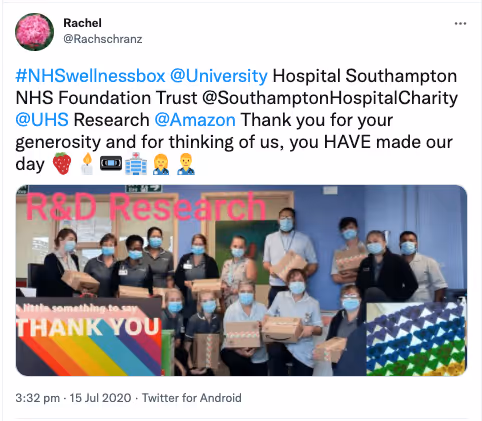Click the @Rachschranz username handle

tap(103, 39)
